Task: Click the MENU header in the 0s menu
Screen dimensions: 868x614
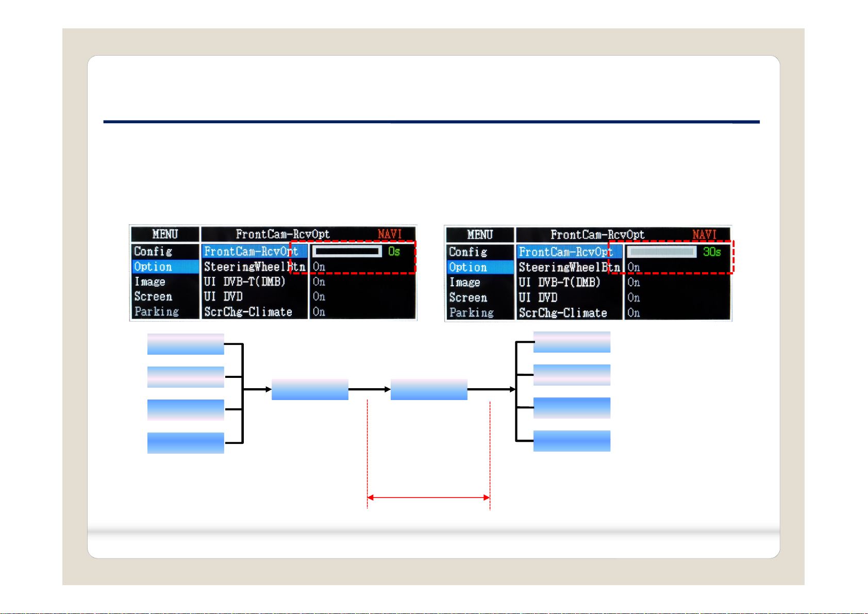Action: [x=165, y=235]
